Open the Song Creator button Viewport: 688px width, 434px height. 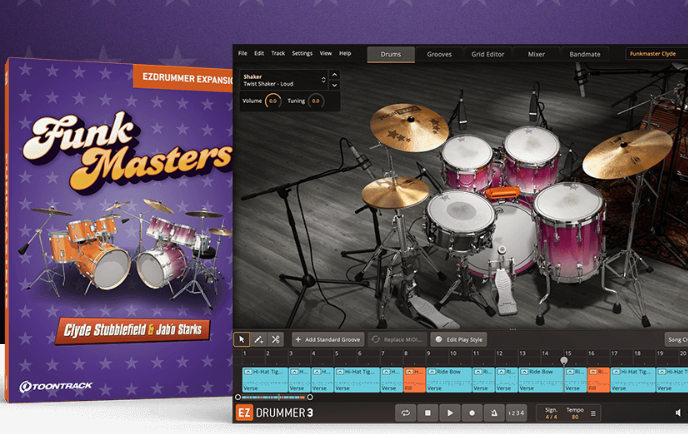pos(676,339)
